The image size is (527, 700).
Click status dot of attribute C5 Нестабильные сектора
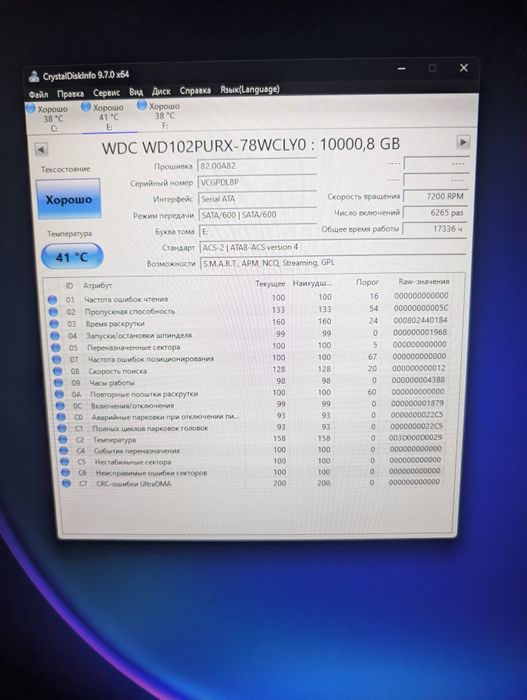click(65, 462)
